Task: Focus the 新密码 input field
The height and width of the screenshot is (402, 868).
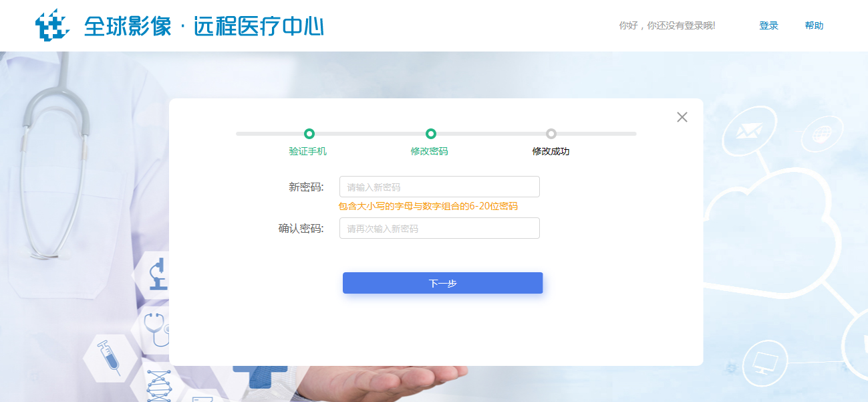Action: [439, 187]
